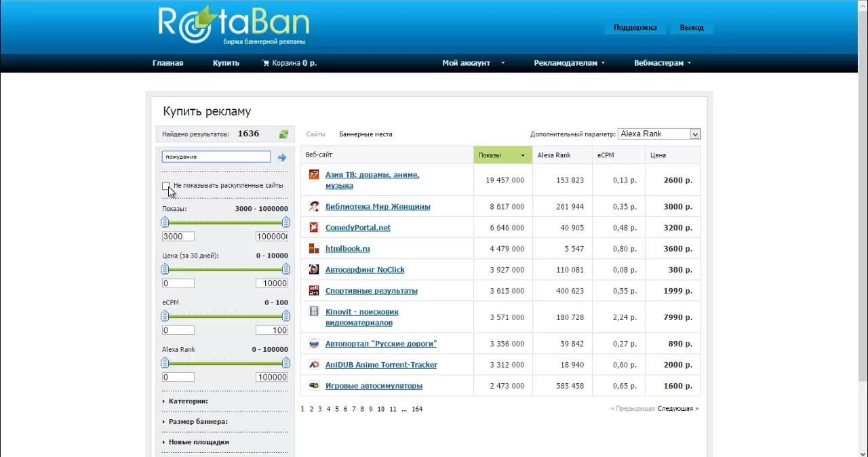
Task: Click favicon of Игровые автосимуляторы
Action: click(314, 385)
